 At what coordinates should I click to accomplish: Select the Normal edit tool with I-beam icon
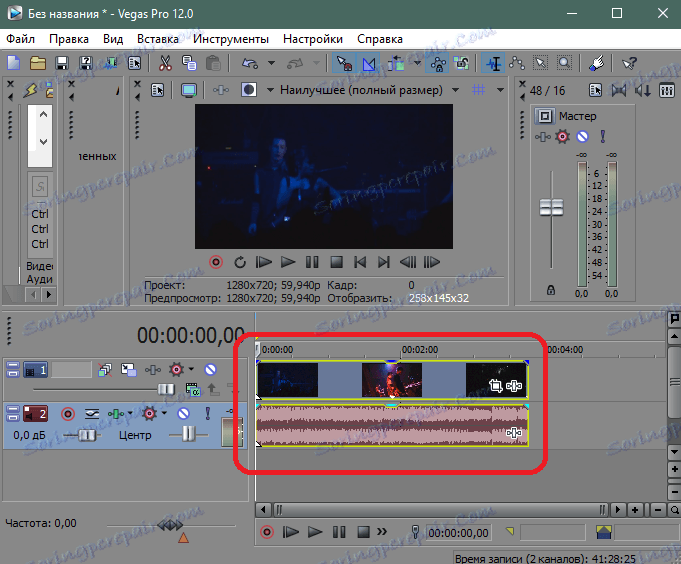click(493, 63)
